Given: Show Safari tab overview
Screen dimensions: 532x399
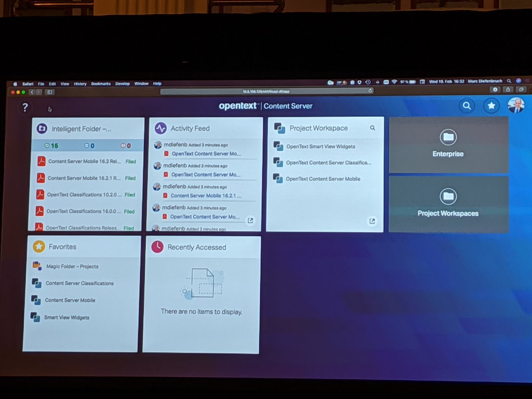Looking at the screenshot, I should click(522, 89).
